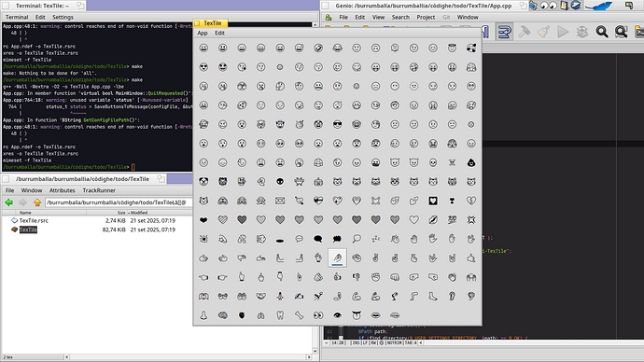Pick the ear emoji
Viewport: 644px width, 362px height.
point(452,296)
